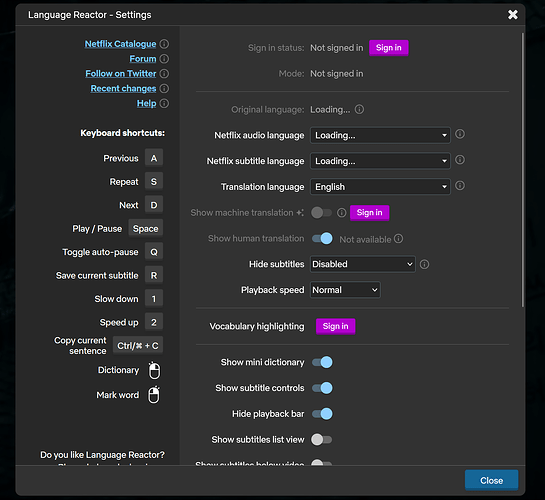This screenshot has width=545, height=500.
Task: Click 'Do you like Language Reactor?' text
Action: pyautogui.click(x=103, y=455)
